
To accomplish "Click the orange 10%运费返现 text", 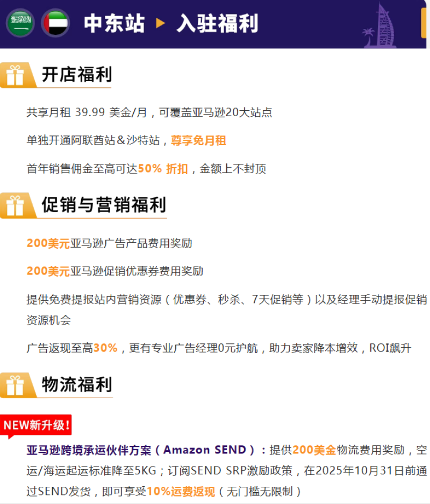I will [x=181, y=491].
